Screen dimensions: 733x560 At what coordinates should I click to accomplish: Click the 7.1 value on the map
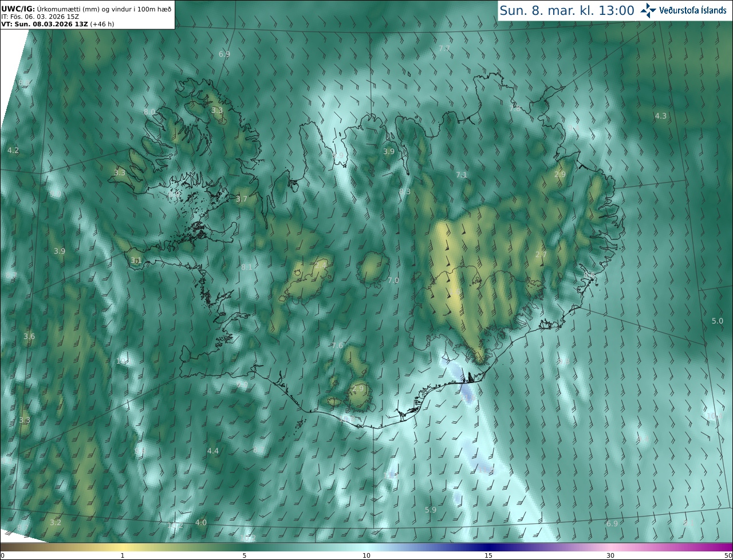(x=462, y=175)
